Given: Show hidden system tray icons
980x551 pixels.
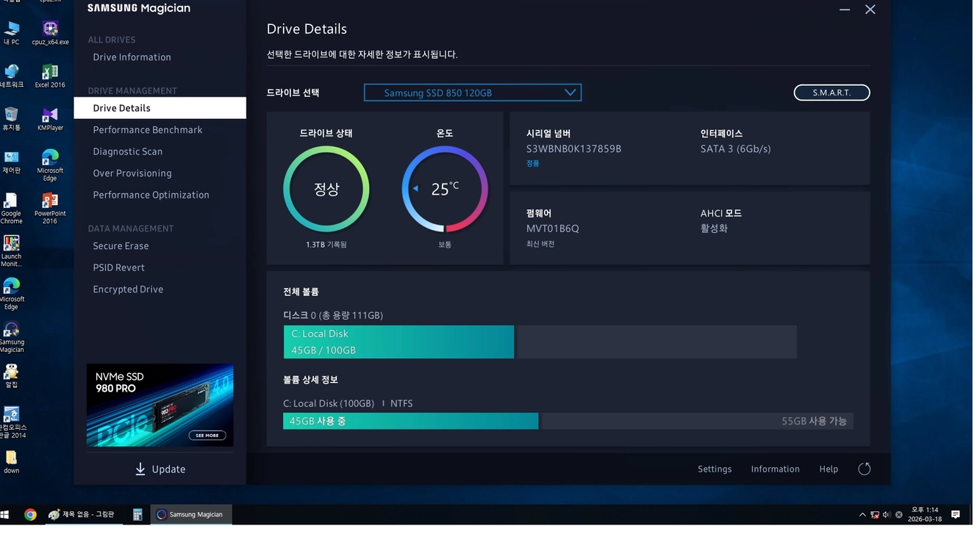Looking at the screenshot, I should (862, 514).
